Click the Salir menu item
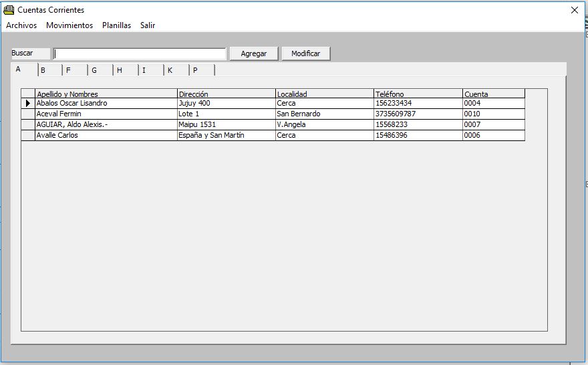 click(x=148, y=25)
